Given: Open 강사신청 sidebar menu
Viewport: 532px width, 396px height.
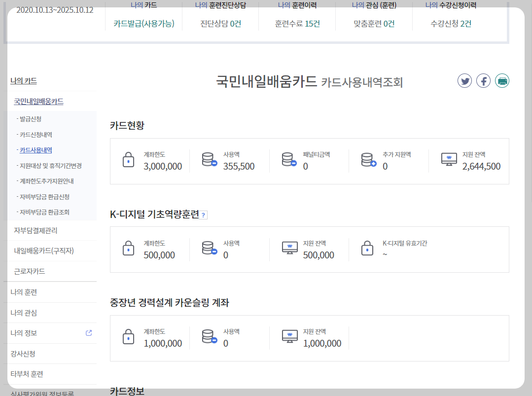Looking at the screenshot, I should coord(23,354).
